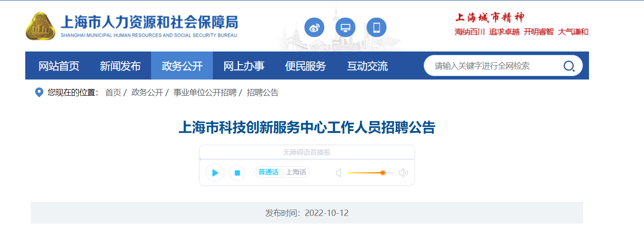Screen dimensions: 644x234
Task: Select the 政务公开 tab
Action: click(182, 66)
